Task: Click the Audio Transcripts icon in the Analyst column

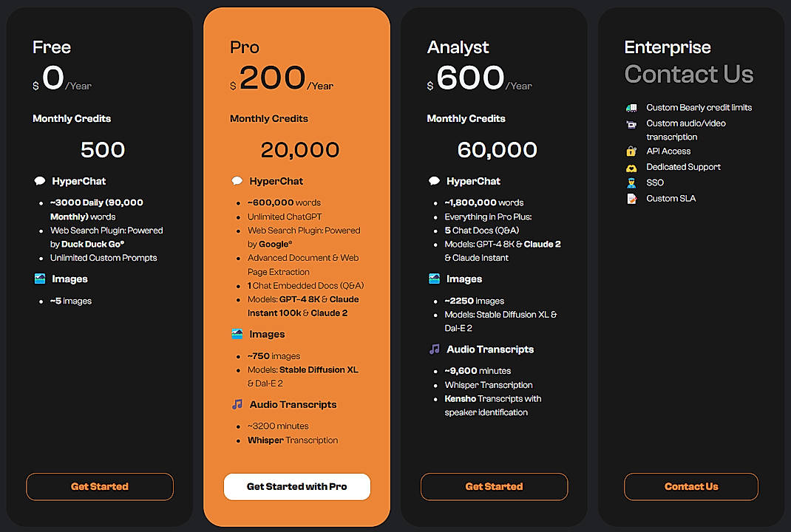Action: click(435, 349)
